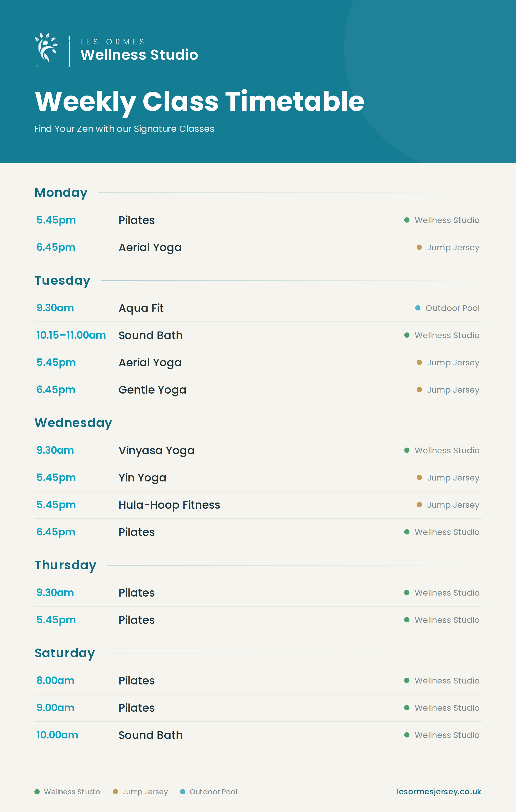Screen dimensions: 516x812
Task: Select the Monday 6.45pm Aerial Yoga row
Action: (258, 247)
